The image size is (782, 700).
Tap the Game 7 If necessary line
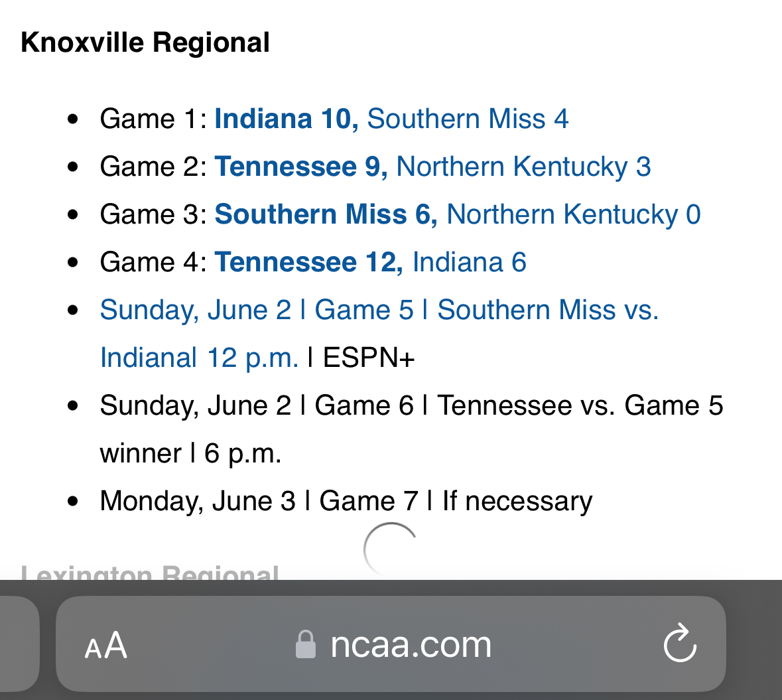346,501
